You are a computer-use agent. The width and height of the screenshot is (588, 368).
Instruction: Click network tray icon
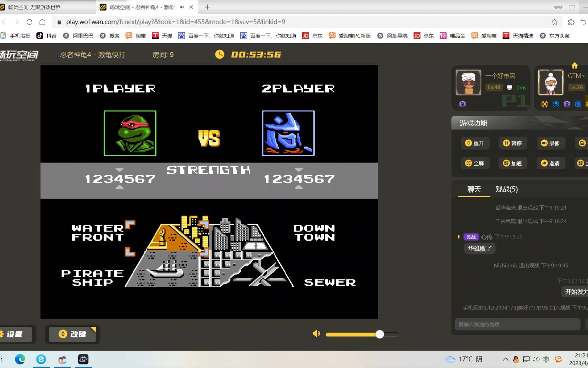(526, 359)
